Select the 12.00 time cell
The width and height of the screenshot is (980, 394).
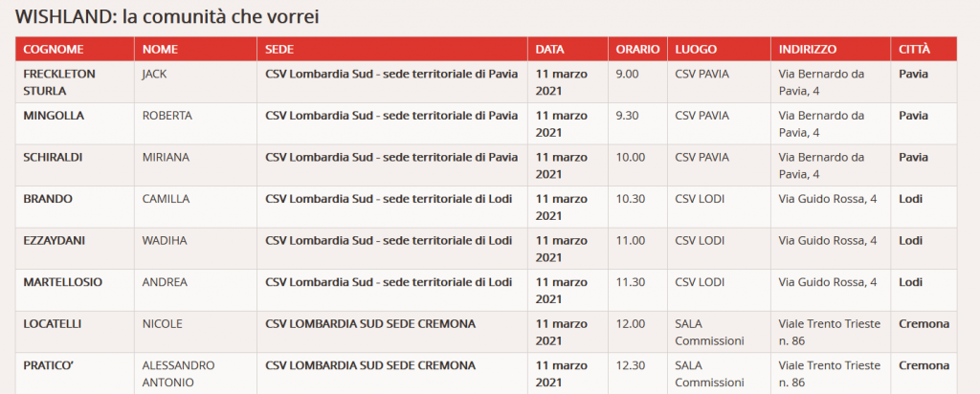[631, 323]
